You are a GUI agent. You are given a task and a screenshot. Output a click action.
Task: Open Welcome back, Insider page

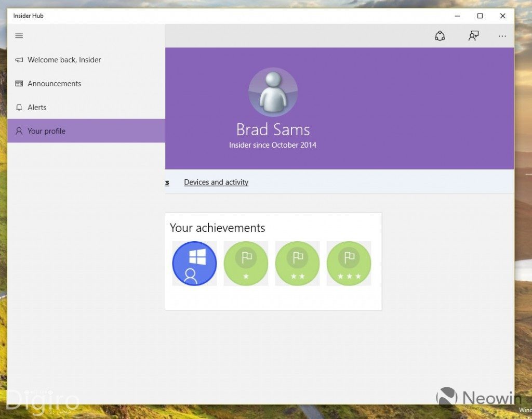point(86,60)
